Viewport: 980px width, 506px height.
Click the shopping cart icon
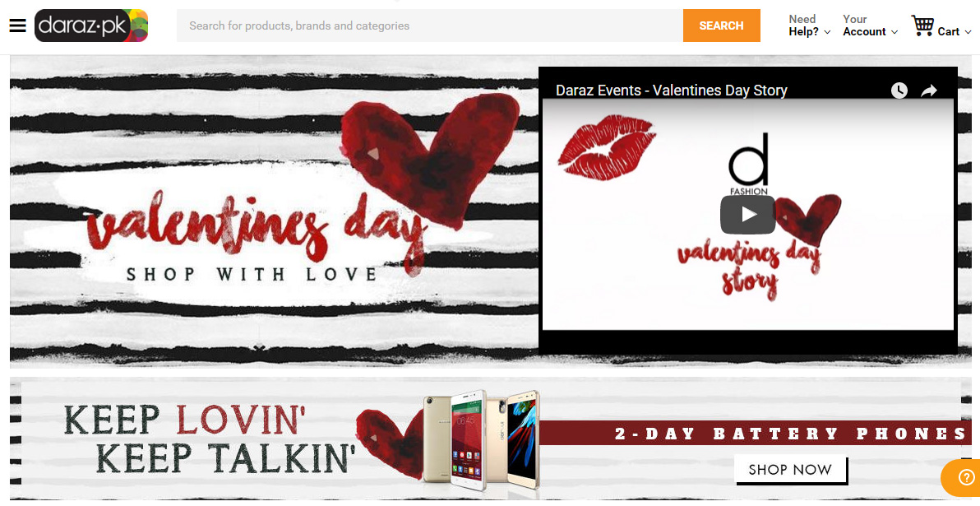point(922,26)
